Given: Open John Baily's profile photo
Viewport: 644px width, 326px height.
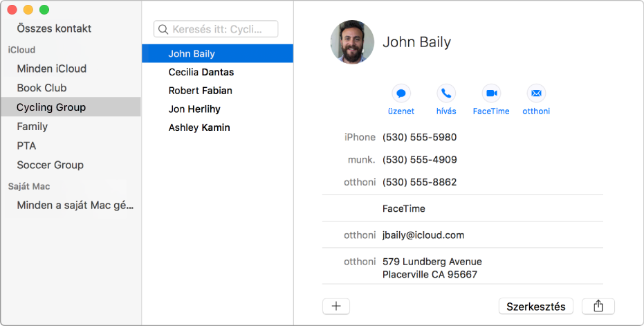Looking at the screenshot, I should [352, 42].
